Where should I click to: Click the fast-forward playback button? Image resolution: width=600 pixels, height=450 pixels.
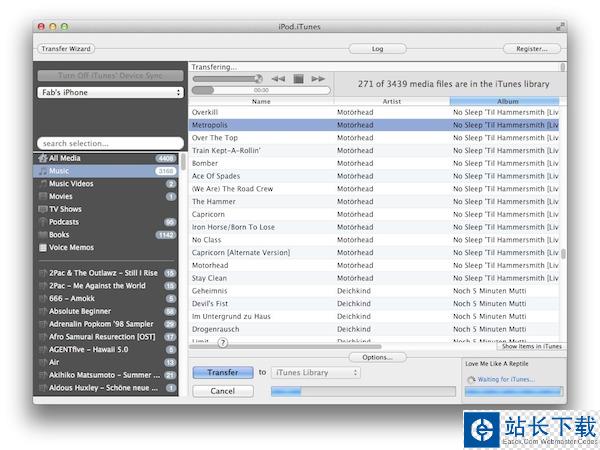click(x=318, y=78)
